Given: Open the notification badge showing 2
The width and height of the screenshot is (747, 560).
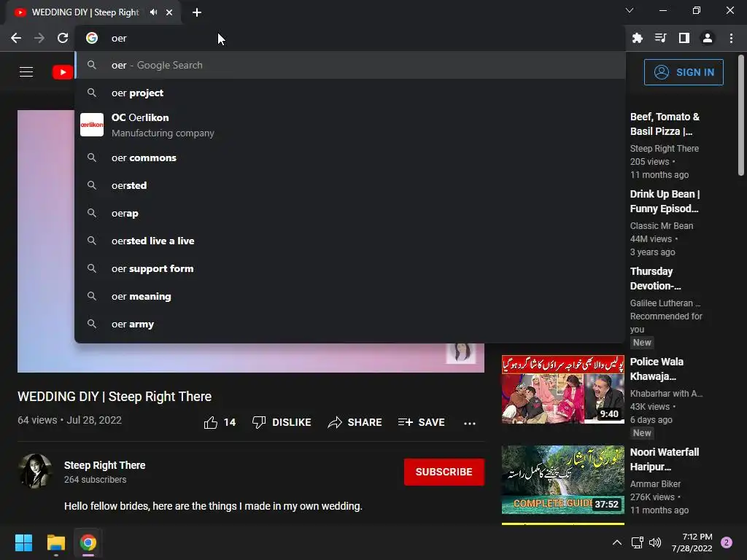Looking at the screenshot, I should pyautogui.click(x=727, y=542).
